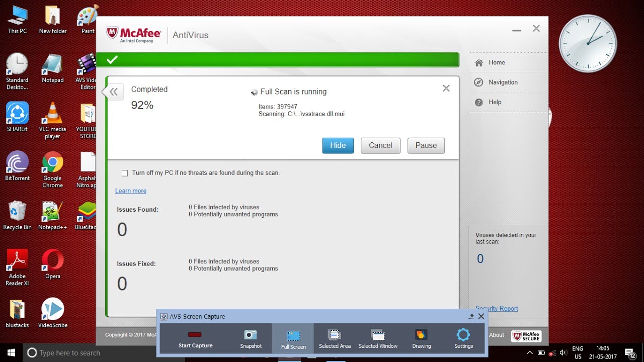Screen dimensions: 644x362
Task: Click the McAfee SECURE badge
Action: 526,336
